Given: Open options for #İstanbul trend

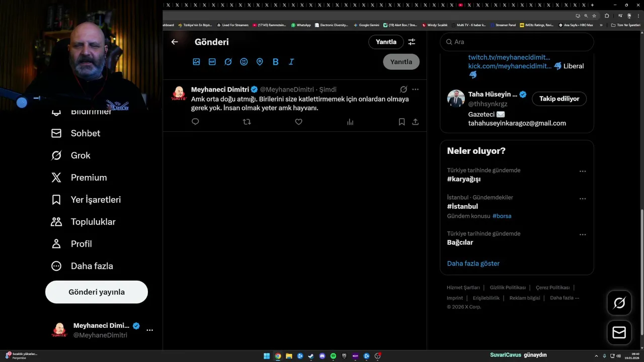Looking at the screenshot, I should 583,199.
